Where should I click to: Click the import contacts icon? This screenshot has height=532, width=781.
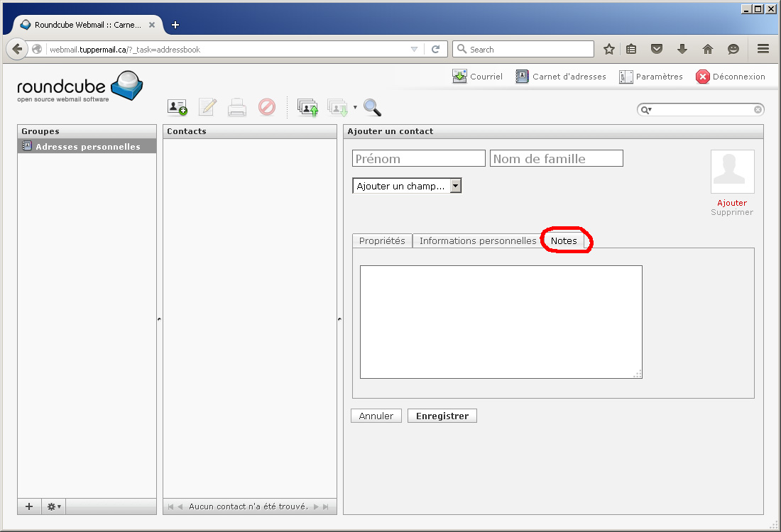tap(307, 107)
